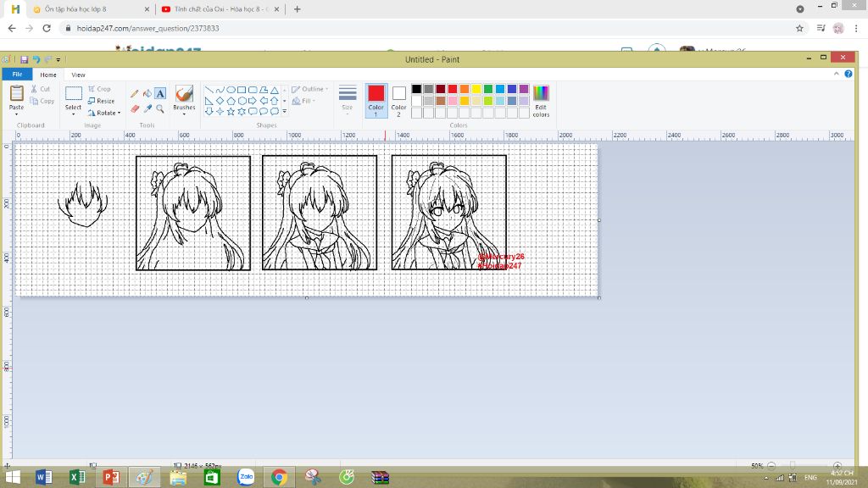Image resolution: width=868 pixels, height=488 pixels.
Task: Click the Resize button
Action: (x=102, y=101)
